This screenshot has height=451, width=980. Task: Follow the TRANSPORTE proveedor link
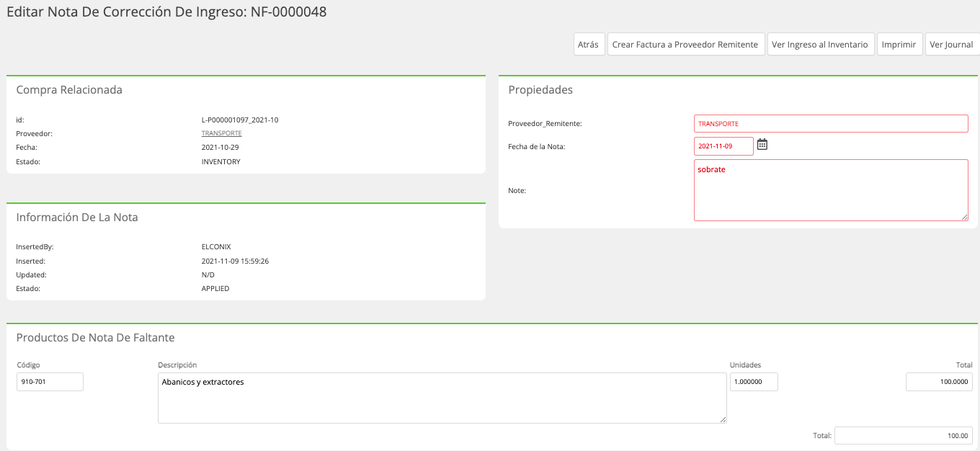(x=221, y=133)
